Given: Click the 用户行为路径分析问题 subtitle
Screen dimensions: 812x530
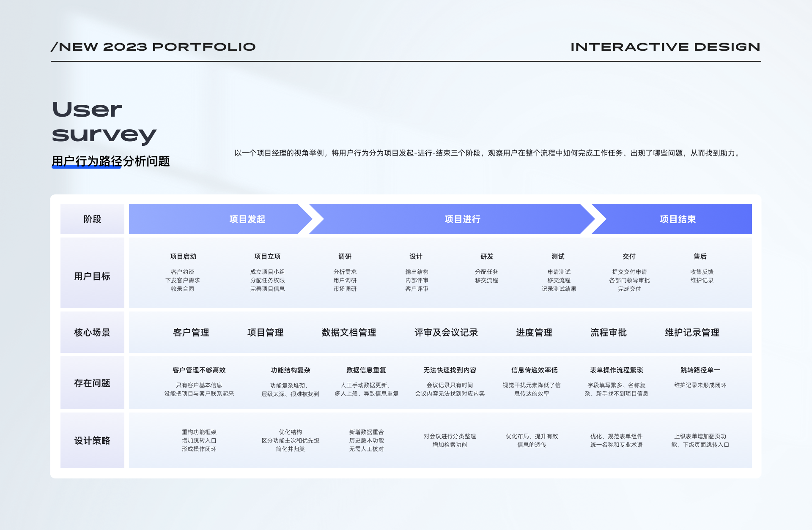Looking at the screenshot, I should [111, 161].
